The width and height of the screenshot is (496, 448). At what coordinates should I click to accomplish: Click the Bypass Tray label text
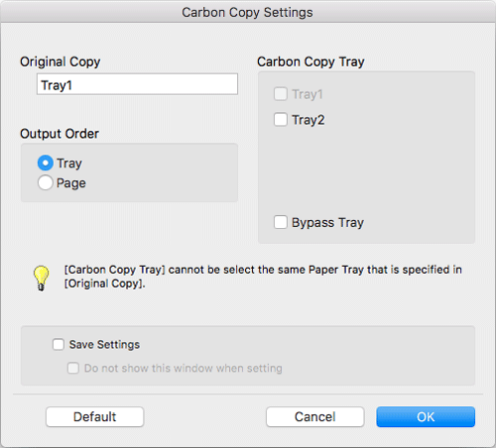[327, 222]
